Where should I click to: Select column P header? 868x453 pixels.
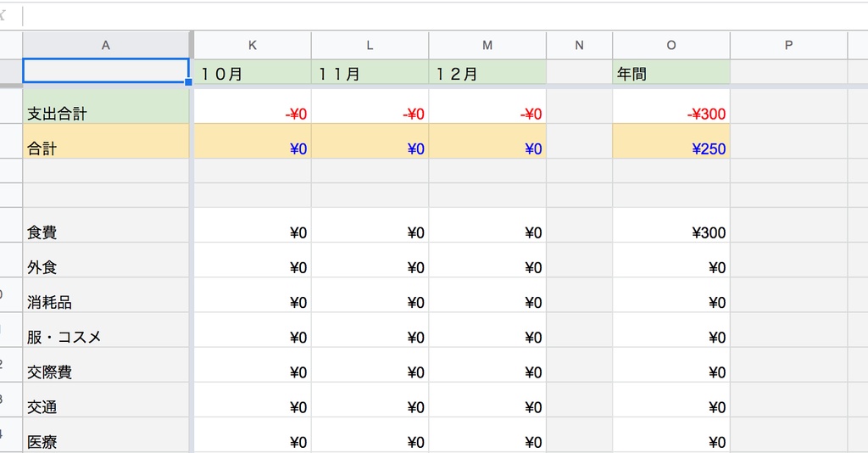[788, 46]
